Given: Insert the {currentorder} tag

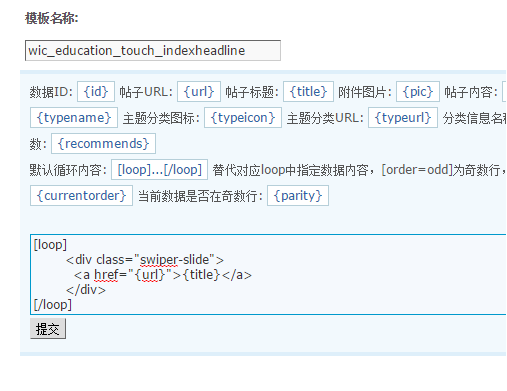Looking at the screenshot, I should coord(81,195).
